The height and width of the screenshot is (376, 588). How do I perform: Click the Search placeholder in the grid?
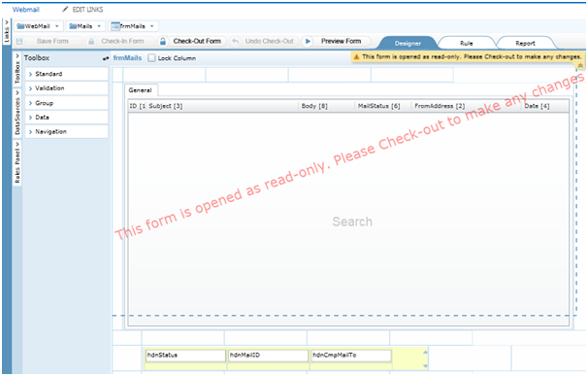[x=352, y=222]
